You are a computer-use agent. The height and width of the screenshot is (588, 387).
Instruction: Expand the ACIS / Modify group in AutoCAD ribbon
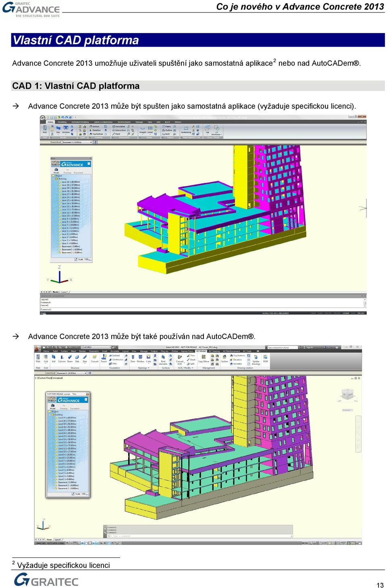coord(186,368)
